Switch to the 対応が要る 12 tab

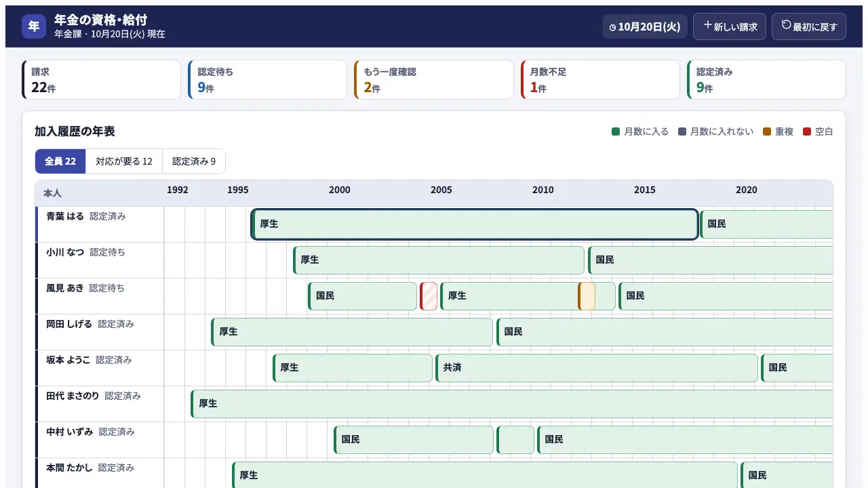coord(124,161)
